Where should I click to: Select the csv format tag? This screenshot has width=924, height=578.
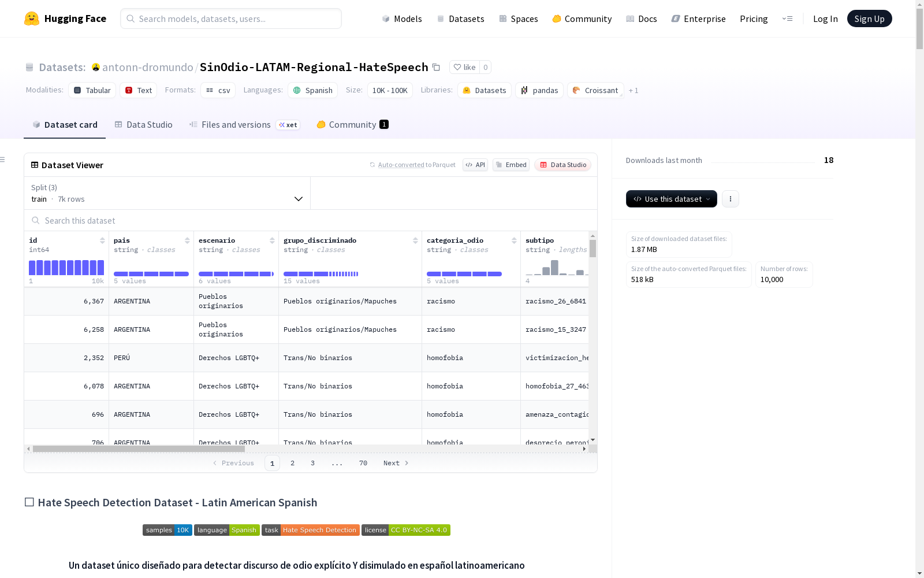(x=218, y=90)
